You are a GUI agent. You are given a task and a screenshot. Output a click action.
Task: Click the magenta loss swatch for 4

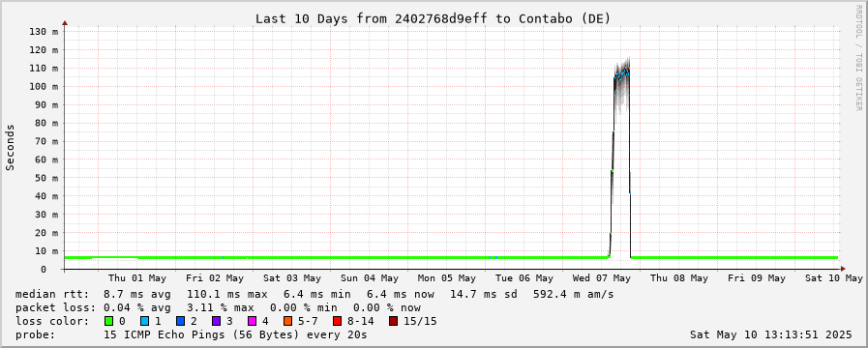(252, 321)
